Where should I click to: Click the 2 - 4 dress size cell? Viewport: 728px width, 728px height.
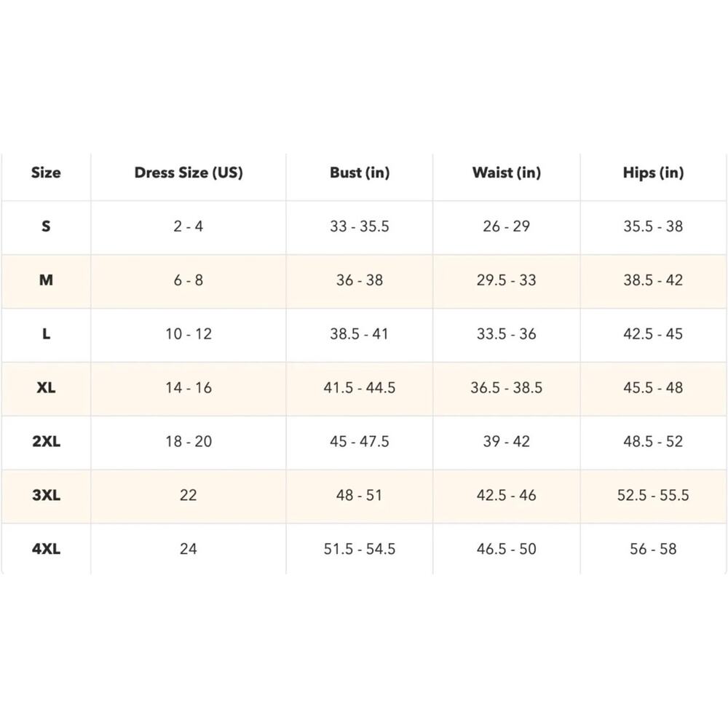point(189,226)
